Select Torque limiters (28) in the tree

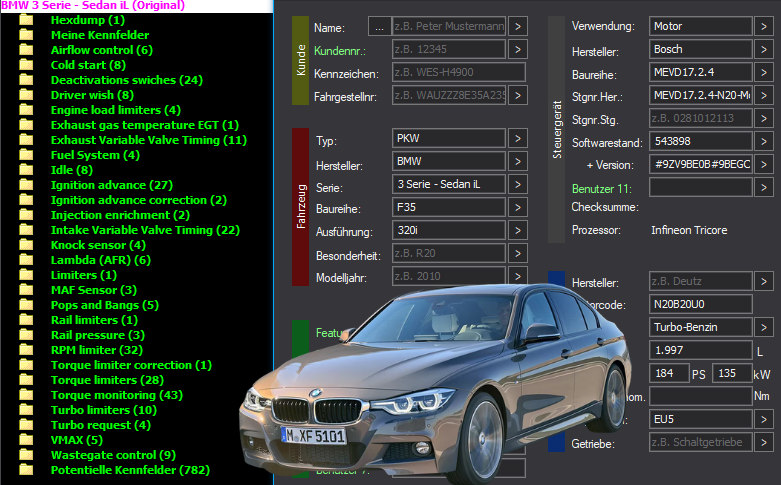point(108,380)
